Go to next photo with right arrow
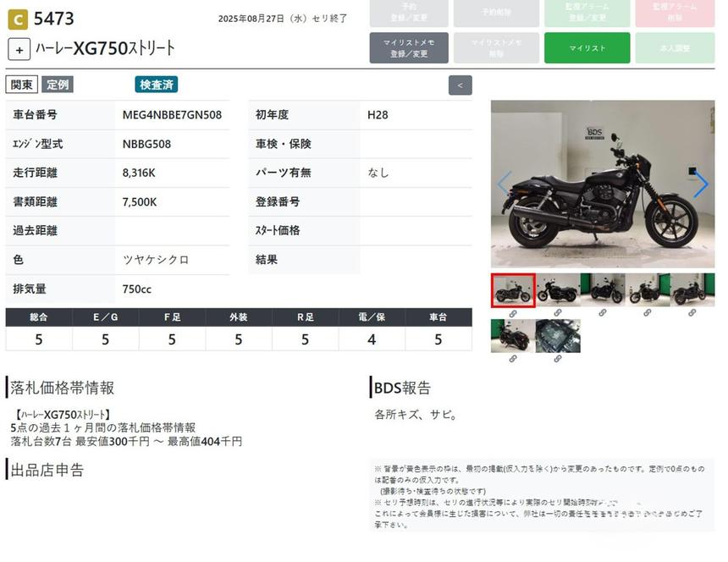This screenshot has height=562, width=728. point(700,185)
